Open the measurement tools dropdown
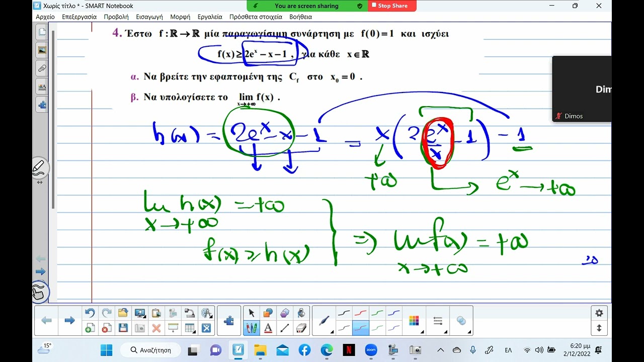644x362 pixels. click(206, 313)
